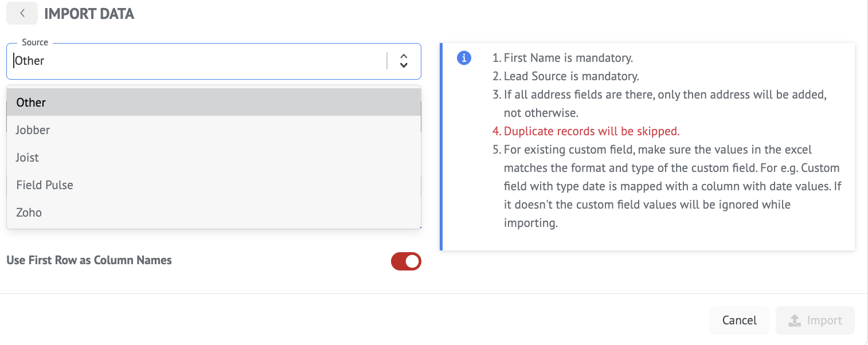
Task: Click the back chevron beside Import Data
Action: (22, 13)
